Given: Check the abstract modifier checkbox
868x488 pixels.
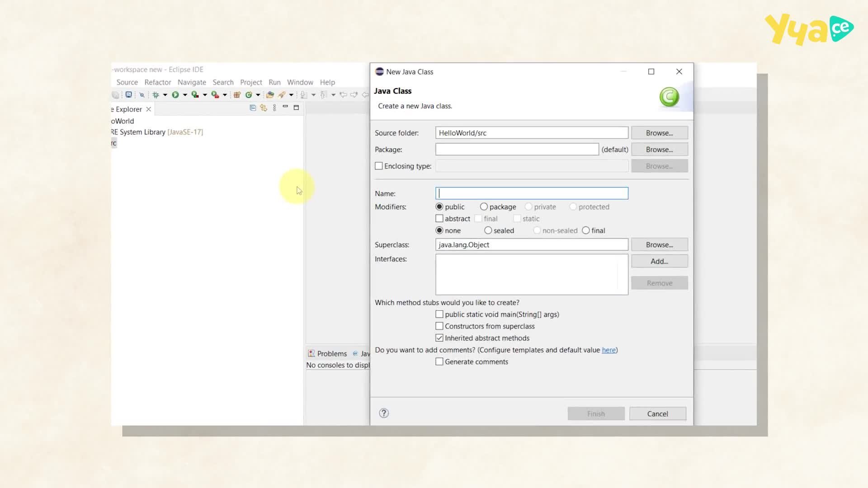Looking at the screenshot, I should pyautogui.click(x=439, y=218).
